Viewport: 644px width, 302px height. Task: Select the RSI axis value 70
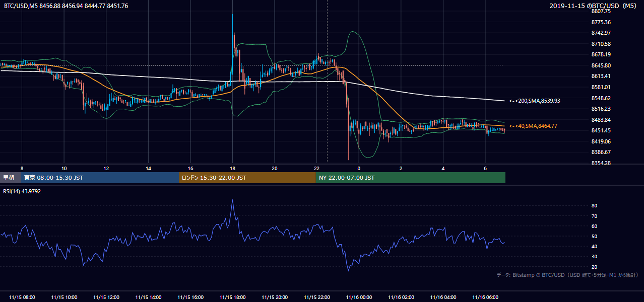[x=595, y=216]
